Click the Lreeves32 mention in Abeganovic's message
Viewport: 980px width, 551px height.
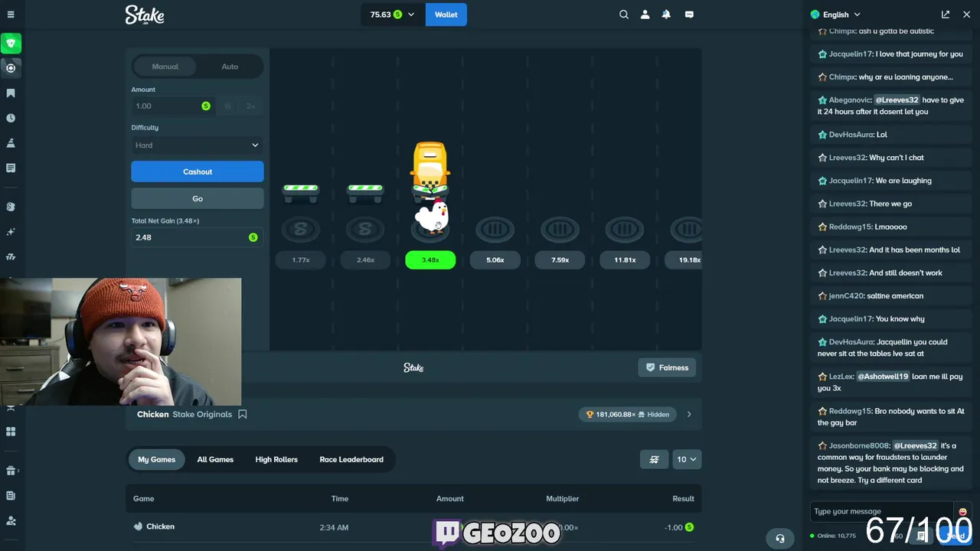click(897, 100)
